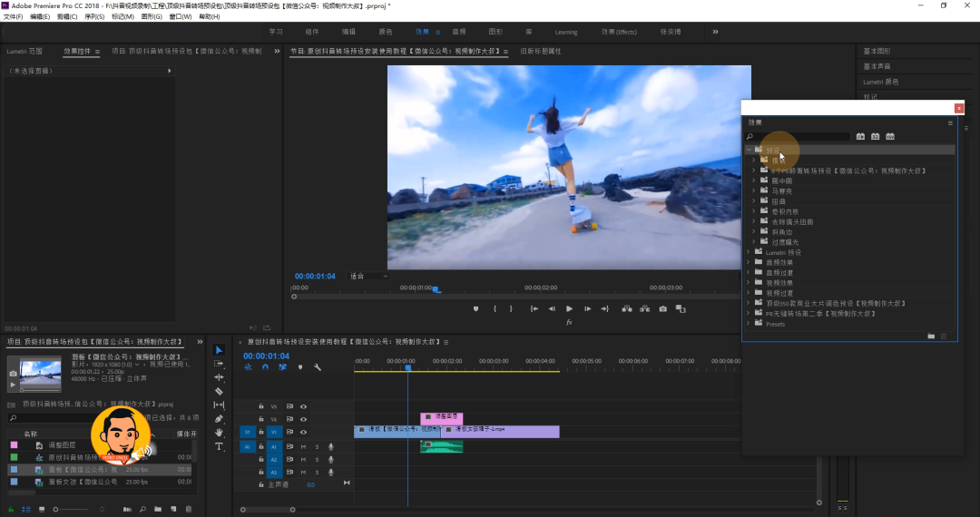
Task: Select the Slip tool
Action: [x=219, y=405]
